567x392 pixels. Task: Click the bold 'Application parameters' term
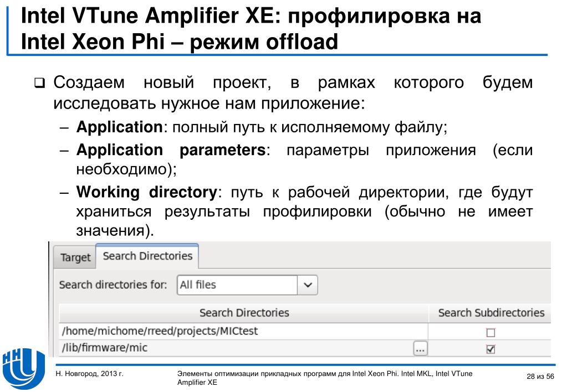171,149
